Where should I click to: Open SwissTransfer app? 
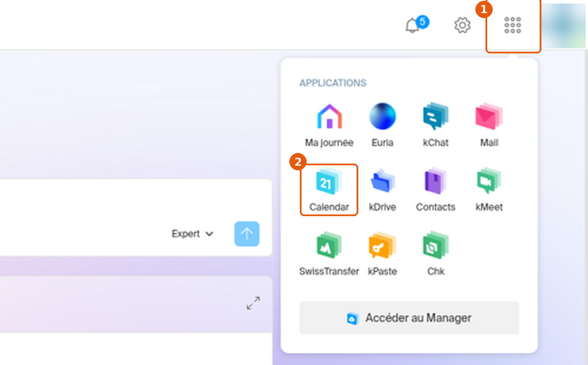pos(329,254)
